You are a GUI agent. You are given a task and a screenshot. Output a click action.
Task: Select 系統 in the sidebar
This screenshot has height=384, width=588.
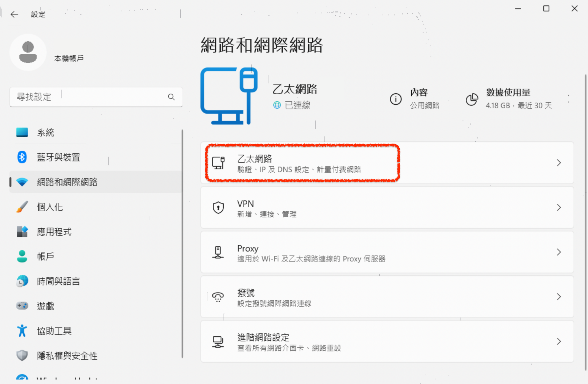46,132
